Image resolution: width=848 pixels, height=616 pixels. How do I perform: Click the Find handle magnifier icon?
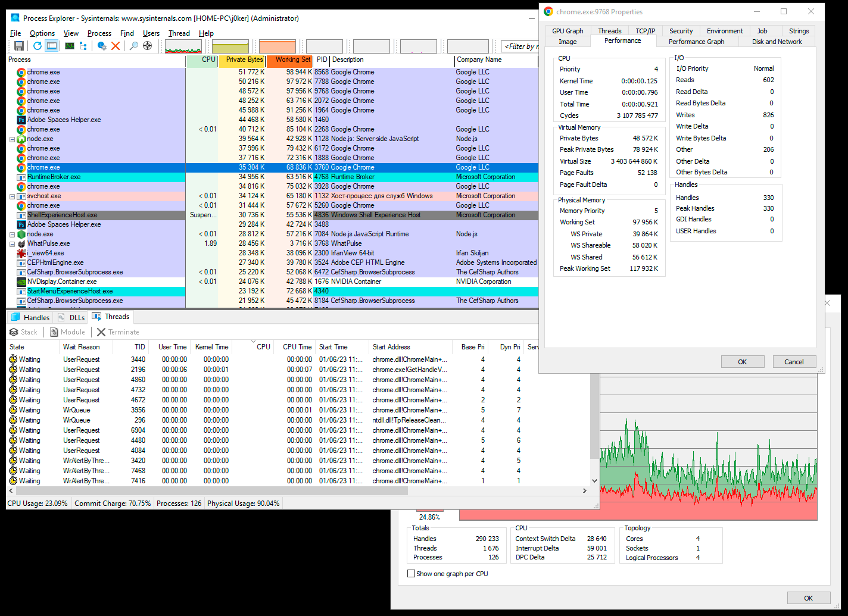pyautogui.click(x=134, y=46)
